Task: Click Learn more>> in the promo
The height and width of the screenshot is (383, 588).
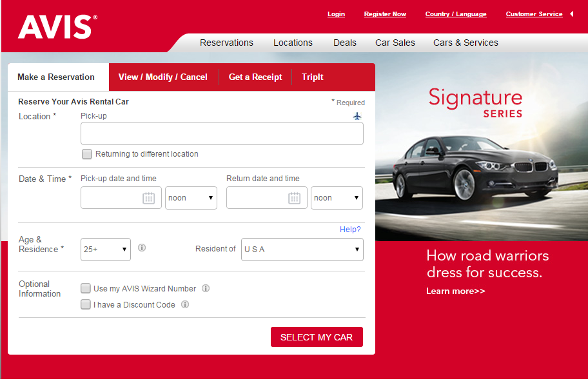Action: [456, 291]
